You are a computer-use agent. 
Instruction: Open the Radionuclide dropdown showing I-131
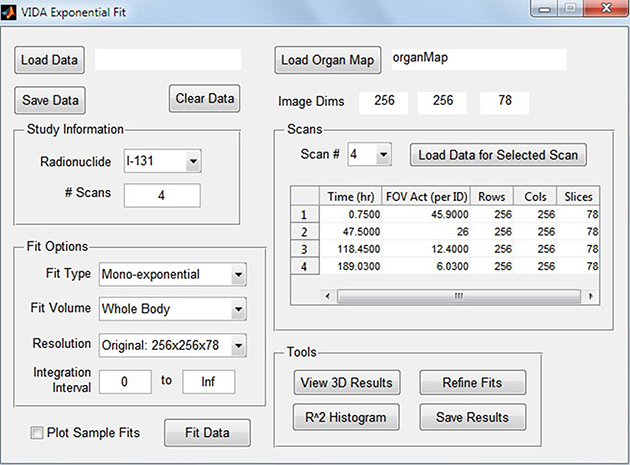point(163,161)
